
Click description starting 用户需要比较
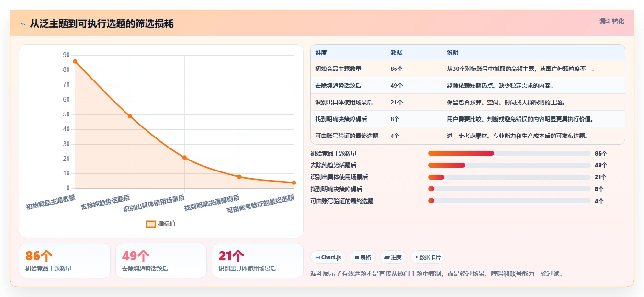520,119
